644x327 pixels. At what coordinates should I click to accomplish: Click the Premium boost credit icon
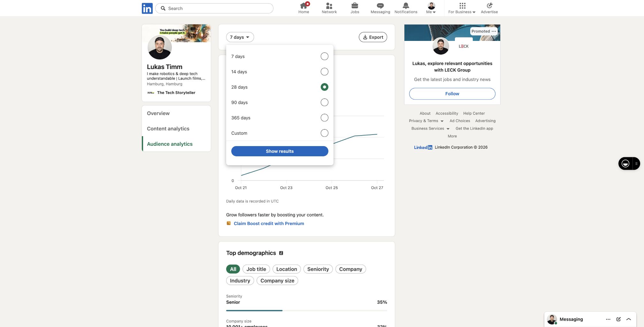click(229, 223)
